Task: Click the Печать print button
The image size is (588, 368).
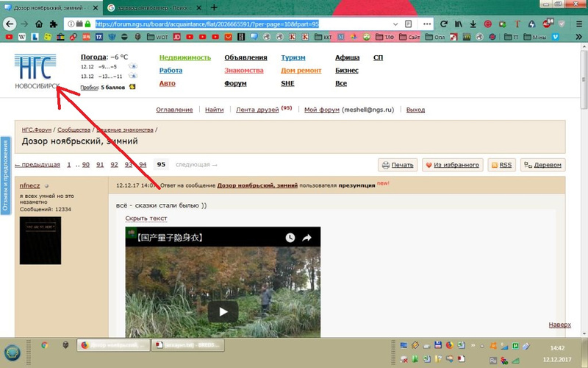Action: click(398, 165)
